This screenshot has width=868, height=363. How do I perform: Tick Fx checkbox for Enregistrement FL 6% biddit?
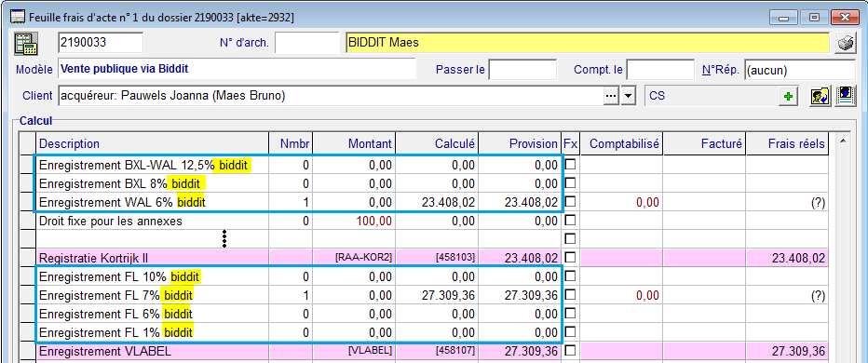569,314
